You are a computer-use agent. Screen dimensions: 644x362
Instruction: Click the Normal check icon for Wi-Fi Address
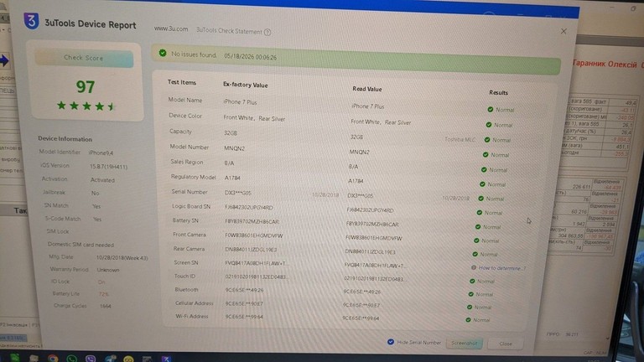click(x=468, y=320)
